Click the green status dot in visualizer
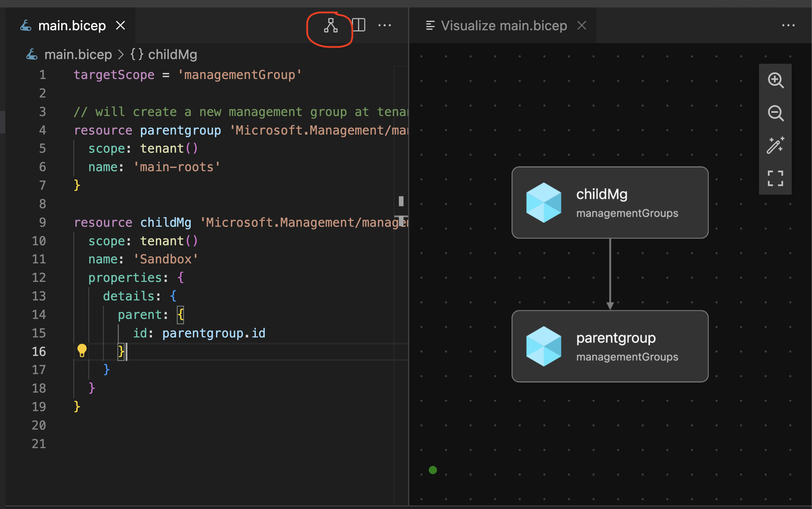Image resolution: width=812 pixels, height=509 pixels. (x=433, y=470)
